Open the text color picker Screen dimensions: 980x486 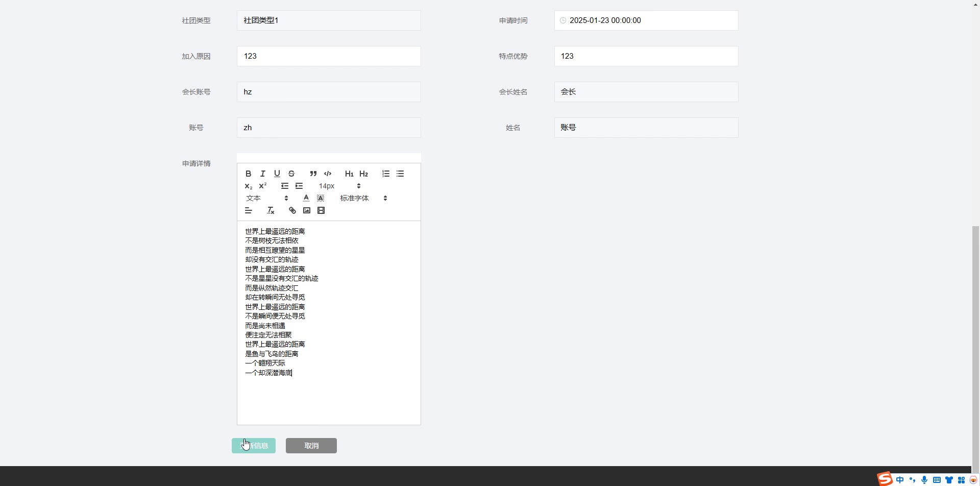(x=306, y=198)
